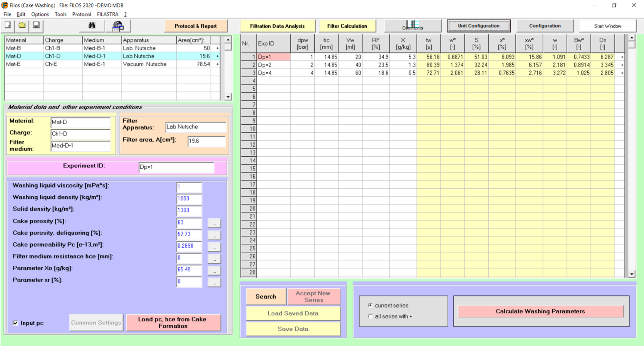644x346 pixels.
Task: Open the Protocol menu
Action: [82, 14]
